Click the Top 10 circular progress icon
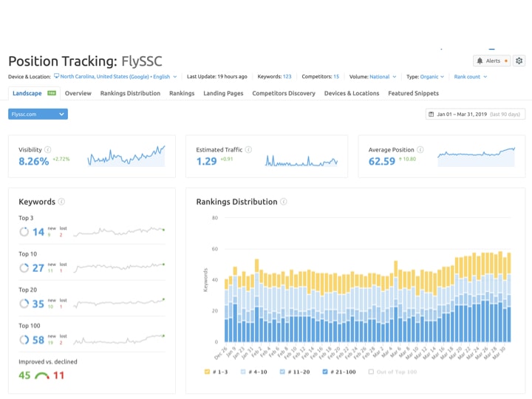This screenshot has height=399, width=532. [24, 267]
